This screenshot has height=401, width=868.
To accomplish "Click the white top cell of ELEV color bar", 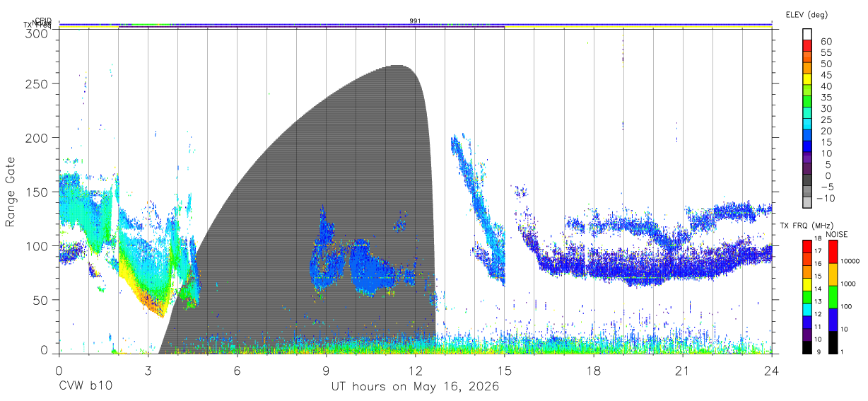I will coord(807,34).
